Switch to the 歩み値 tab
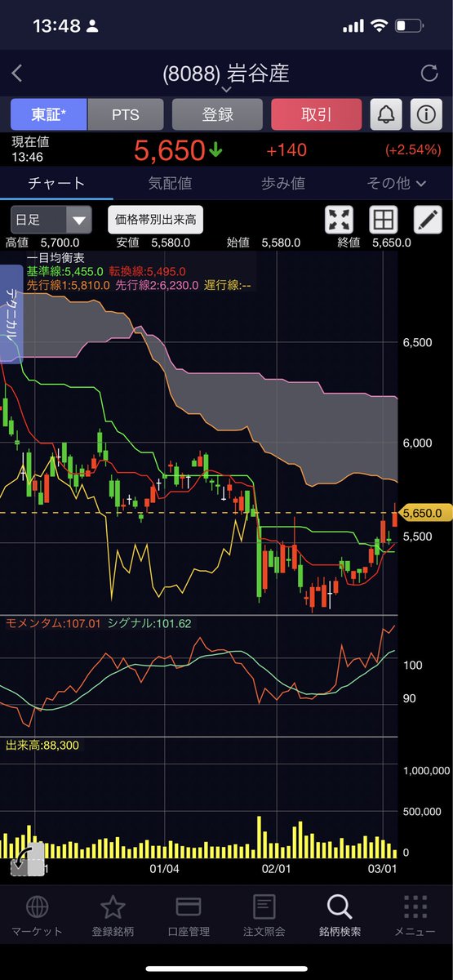 click(282, 183)
